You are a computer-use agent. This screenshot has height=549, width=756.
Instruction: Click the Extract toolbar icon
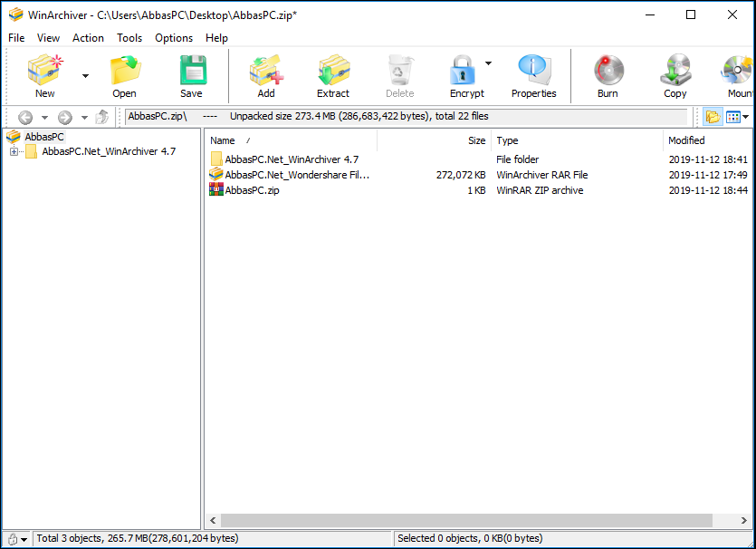click(334, 70)
